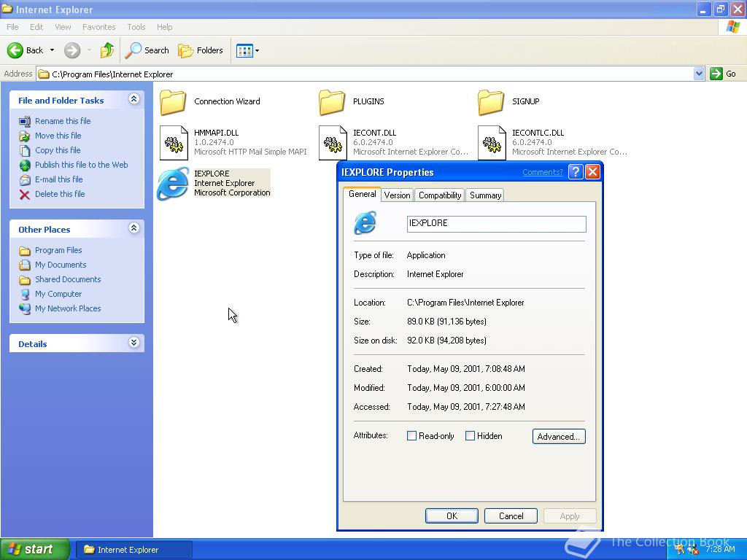Screen dimensions: 747x560
Task: Open the Tools menu
Action: click(x=136, y=27)
